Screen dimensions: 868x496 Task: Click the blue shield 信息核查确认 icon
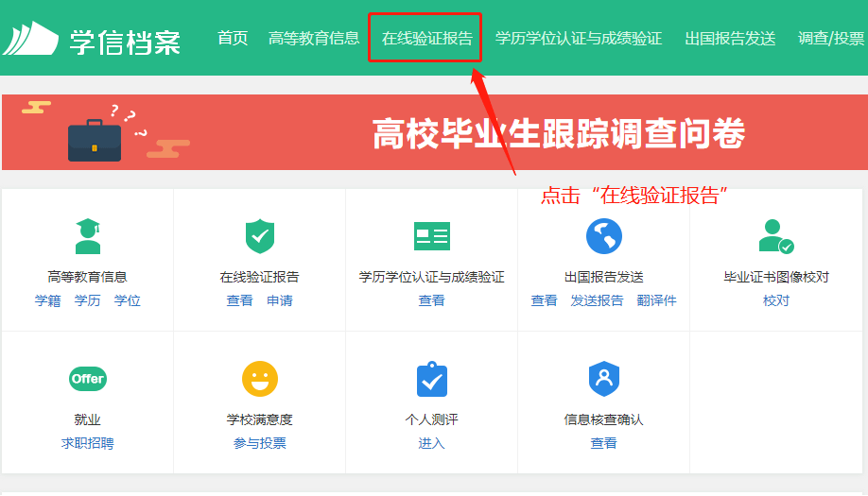coord(604,379)
